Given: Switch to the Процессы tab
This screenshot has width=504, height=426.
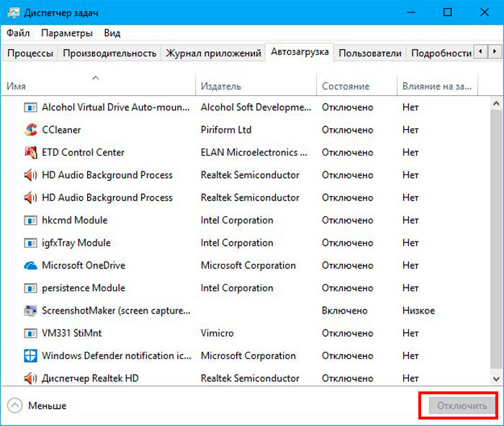Looking at the screenshot, I should point(30,53).
